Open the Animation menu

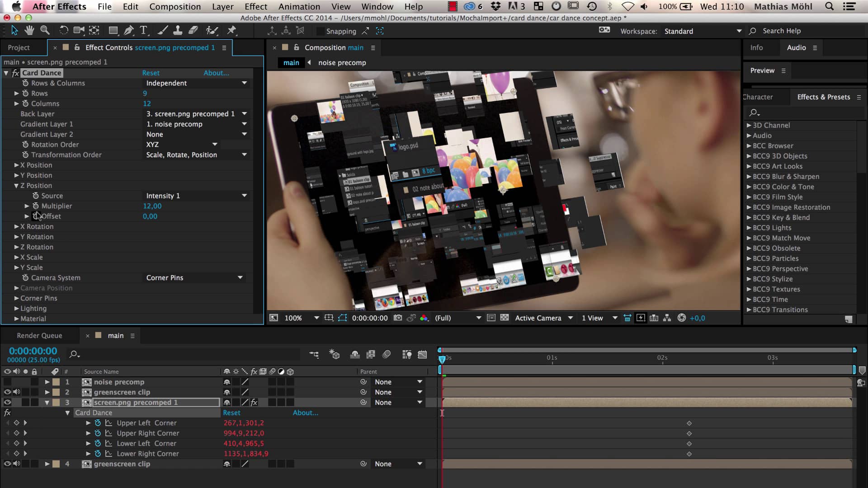pos(299,6)
